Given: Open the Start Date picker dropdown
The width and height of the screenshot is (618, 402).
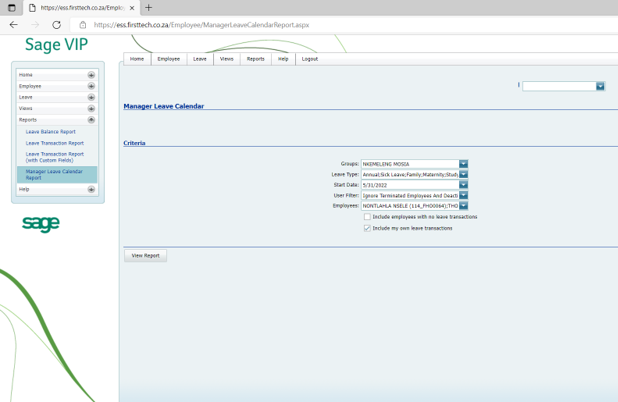Looking at the screenshot, I should [x=463, y=185].
